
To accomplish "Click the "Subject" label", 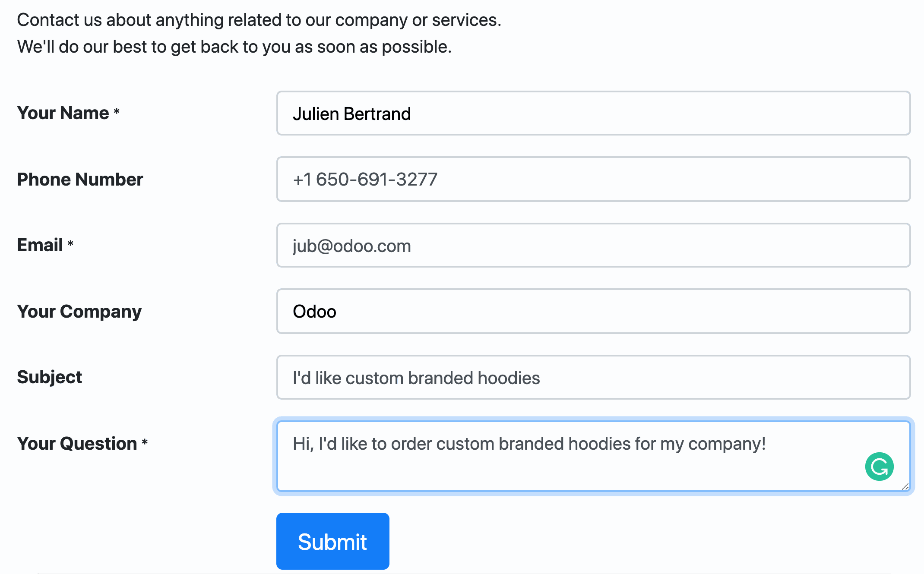I will 49,377.
